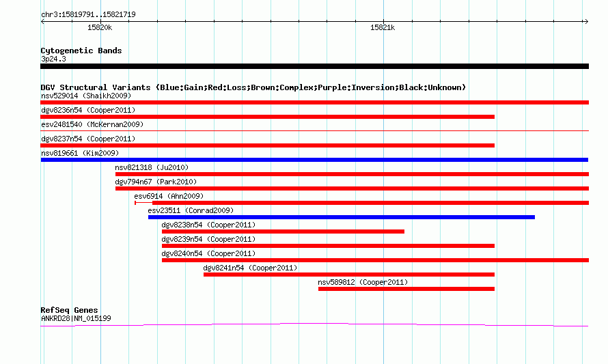
Task: Click the dgv794n67 (Park2010) label
Action: (x=156, y=182)
